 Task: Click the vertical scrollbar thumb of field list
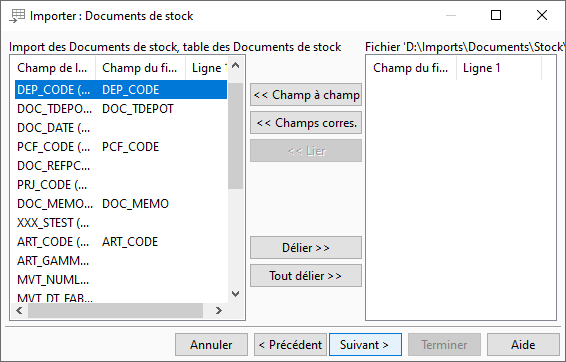tap(236, 136)
